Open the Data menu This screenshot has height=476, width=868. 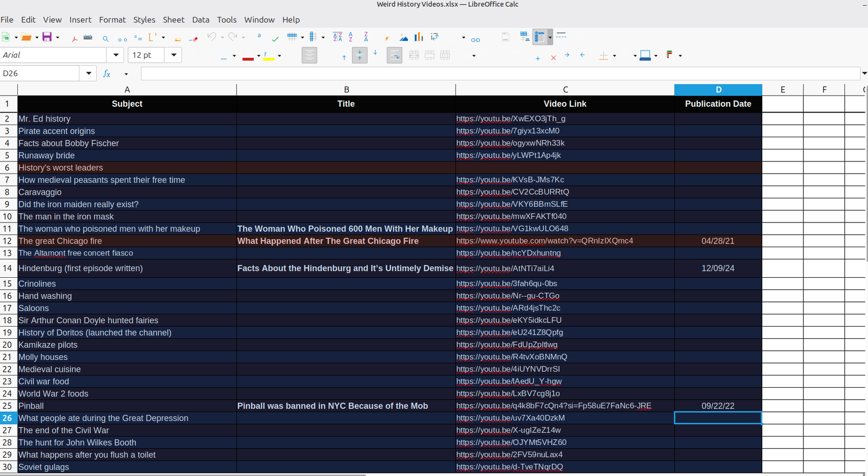point(201,20)
